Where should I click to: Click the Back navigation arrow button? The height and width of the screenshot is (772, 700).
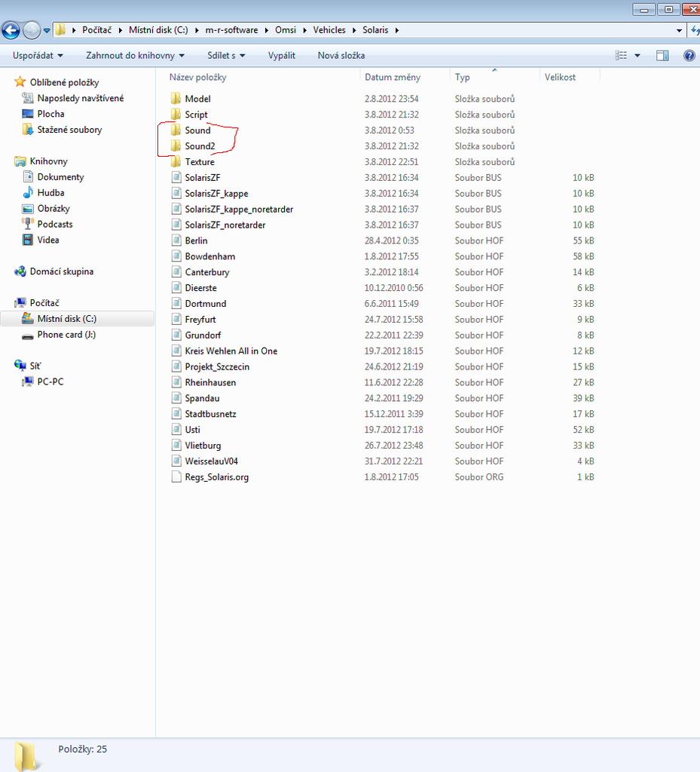click(11, 31)
